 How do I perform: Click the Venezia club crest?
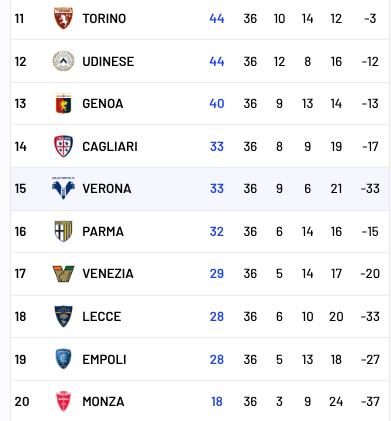coord(63,274)
